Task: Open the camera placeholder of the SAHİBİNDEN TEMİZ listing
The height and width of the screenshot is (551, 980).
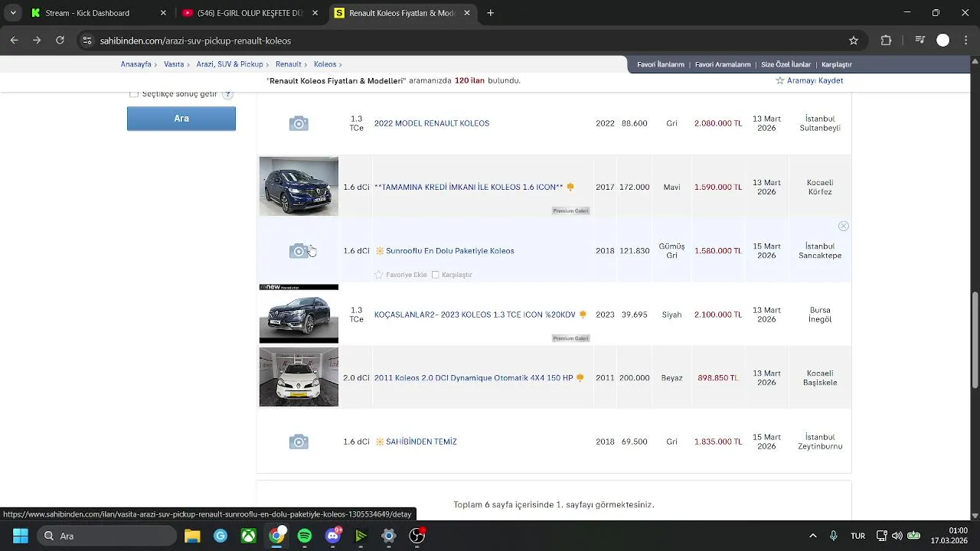Action: click(x=299, y=442)
